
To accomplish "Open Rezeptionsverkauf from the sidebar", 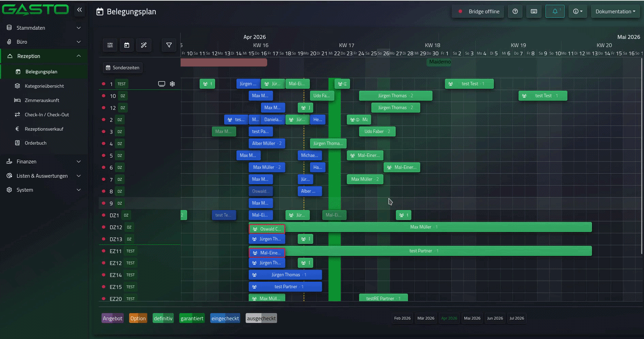I will (44, 129).
